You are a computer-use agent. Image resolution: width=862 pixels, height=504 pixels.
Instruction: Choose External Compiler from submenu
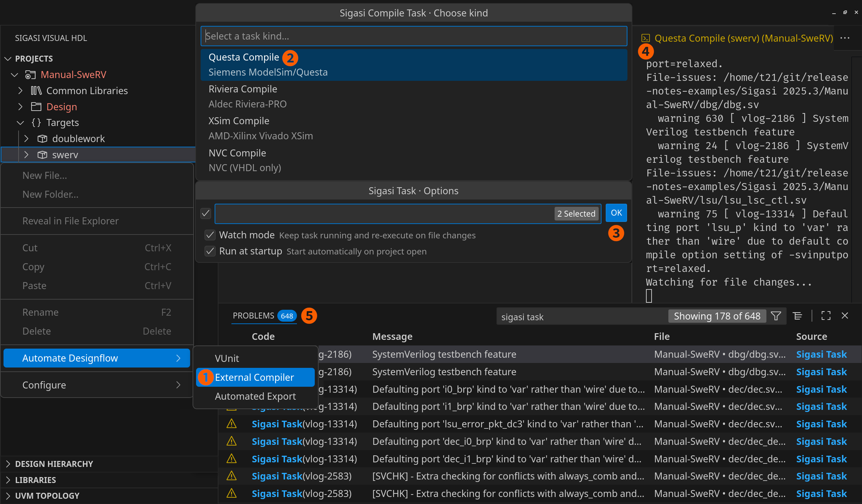(x=255, y=377)
